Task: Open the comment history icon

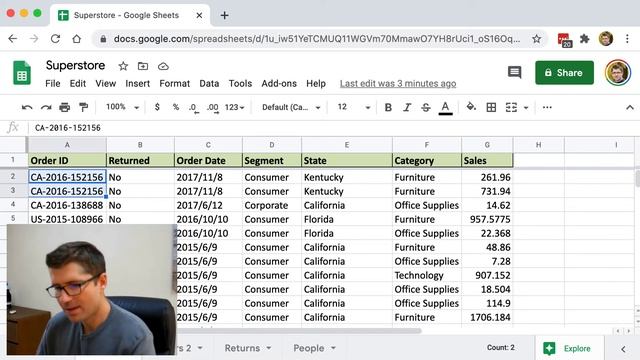Action: pos(514,73)
